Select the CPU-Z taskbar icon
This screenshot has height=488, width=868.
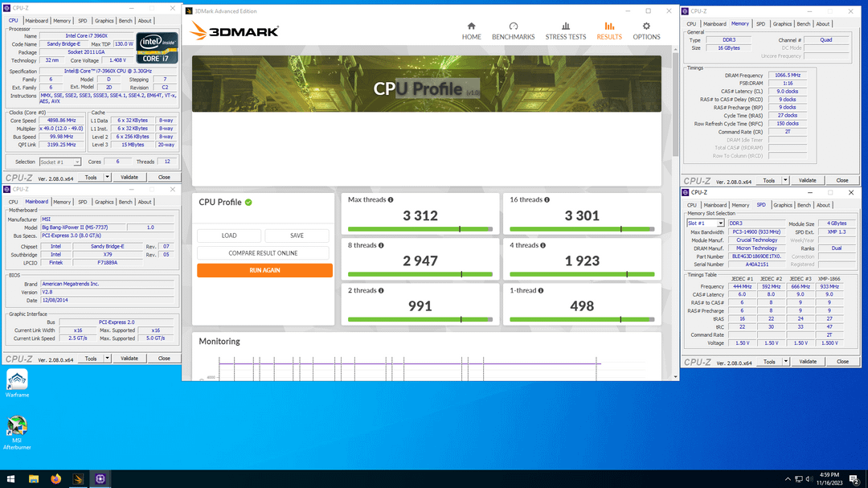(100, 479)
